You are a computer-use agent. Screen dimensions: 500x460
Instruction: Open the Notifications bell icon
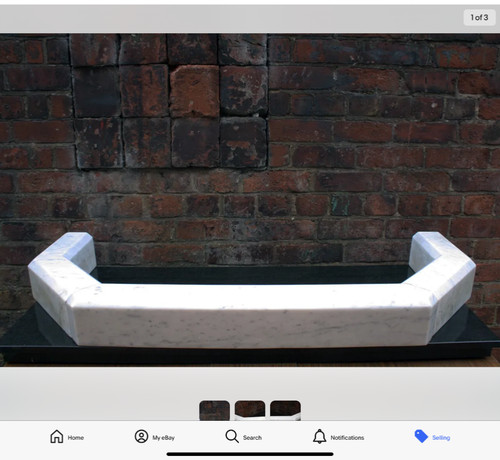(x=320, y=436)
